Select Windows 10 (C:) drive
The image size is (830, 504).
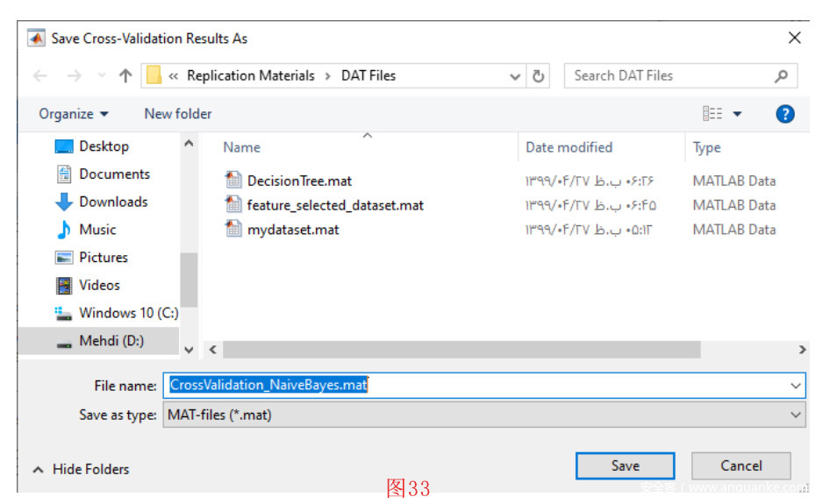[129, 313]
